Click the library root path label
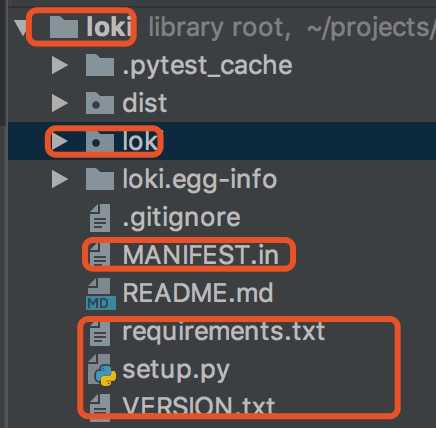The image size is (436, 428). point(292,27)
